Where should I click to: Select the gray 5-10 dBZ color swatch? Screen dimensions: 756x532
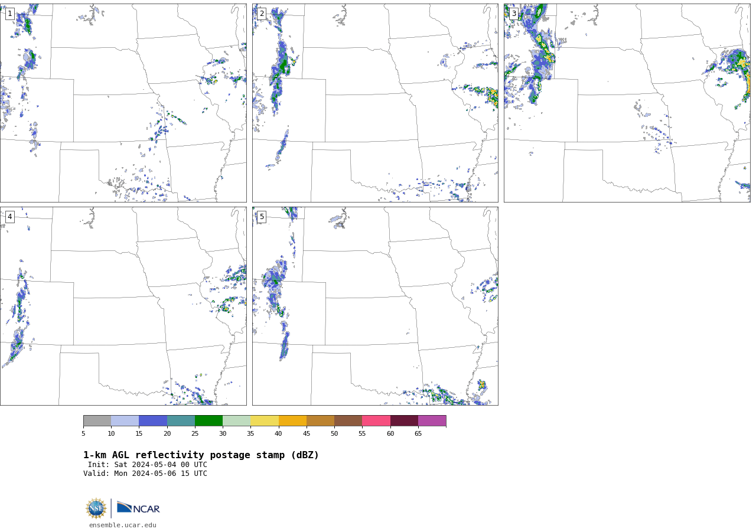97,421
